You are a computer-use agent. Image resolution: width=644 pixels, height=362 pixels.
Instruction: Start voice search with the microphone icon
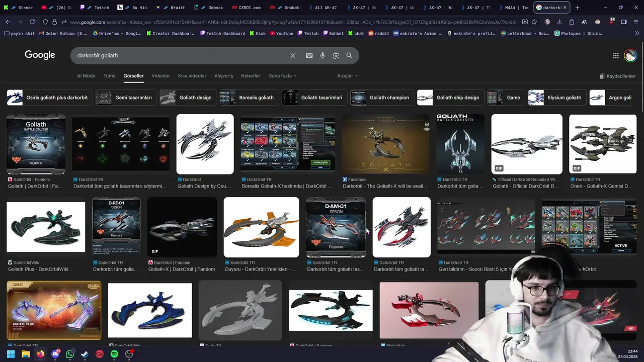click(323, 55)
